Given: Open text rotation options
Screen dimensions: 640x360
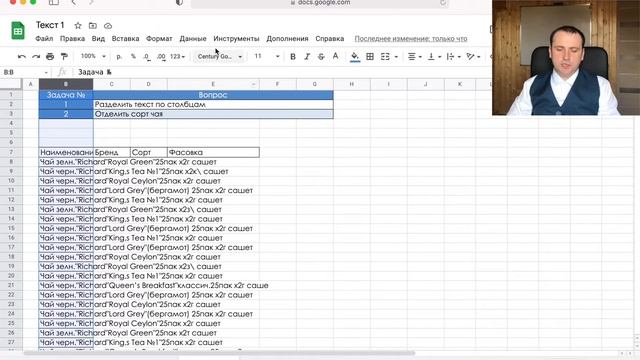Looking at the screenshot, I should [x=473, y=57].
